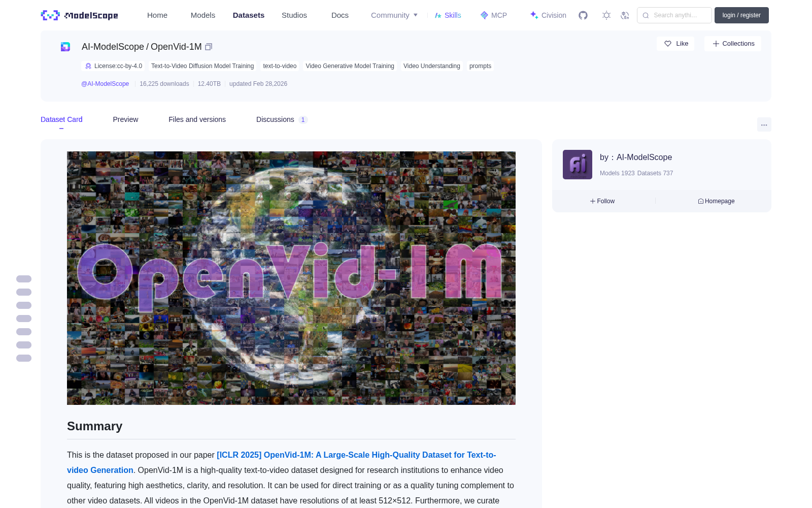The image size is (812, 508).
Task: Open the Docs nav item
Action: 340,15
